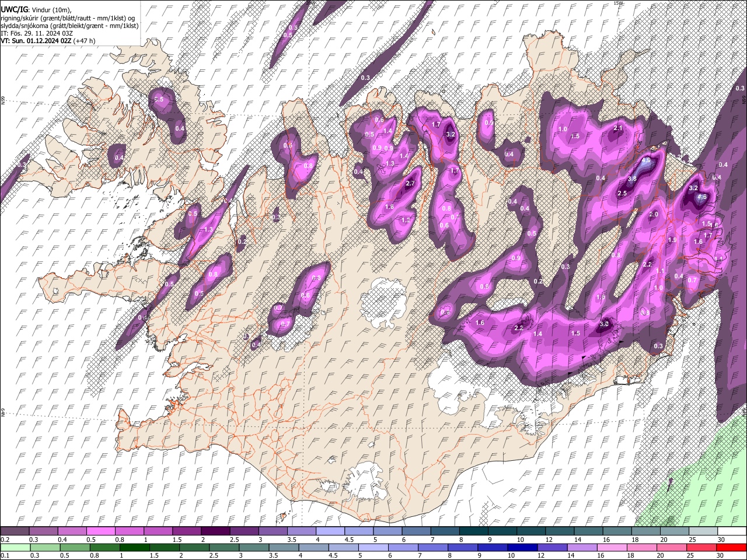Viewport: 747px width, 560px height.
Task: Click the '0.1' tick label on the rain scale
Action: (x=5, y=555)
